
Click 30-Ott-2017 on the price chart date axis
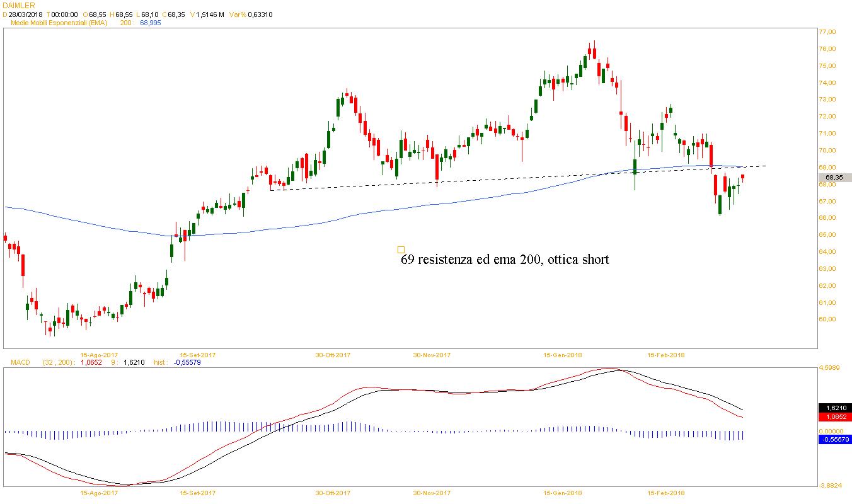pyautogui.click(x=333, y=355)
